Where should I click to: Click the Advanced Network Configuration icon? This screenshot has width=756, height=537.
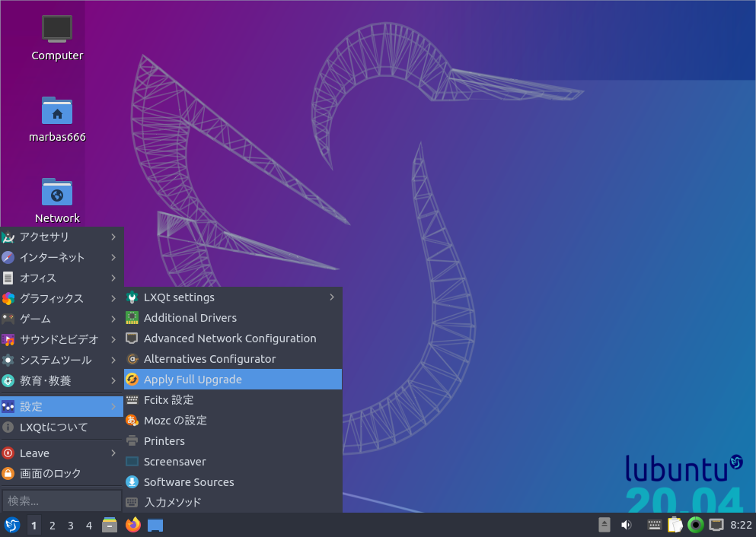(x=132, y=338)
